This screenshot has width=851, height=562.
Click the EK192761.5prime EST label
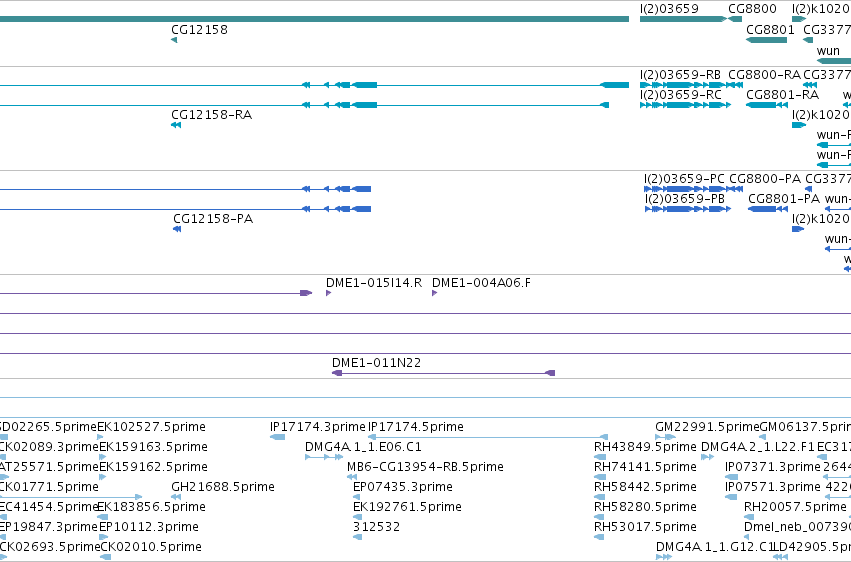click(x=407, y=507)
